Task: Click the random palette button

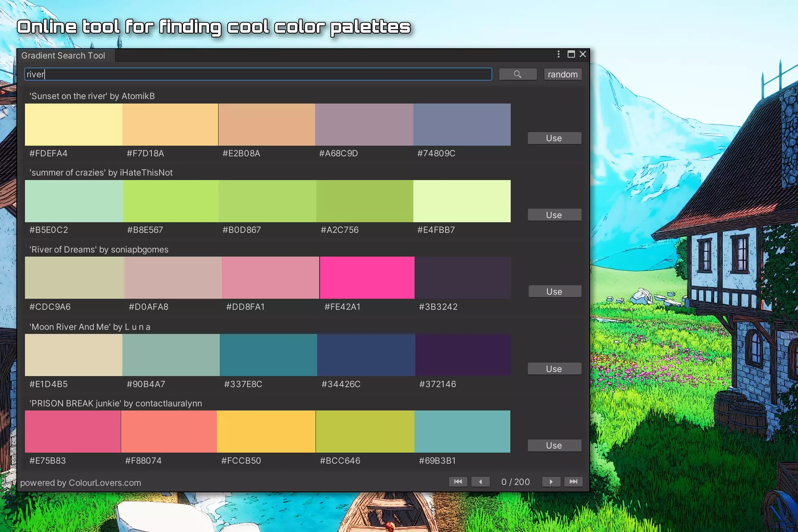Action: pyautogui.click(x=563, y=74)
